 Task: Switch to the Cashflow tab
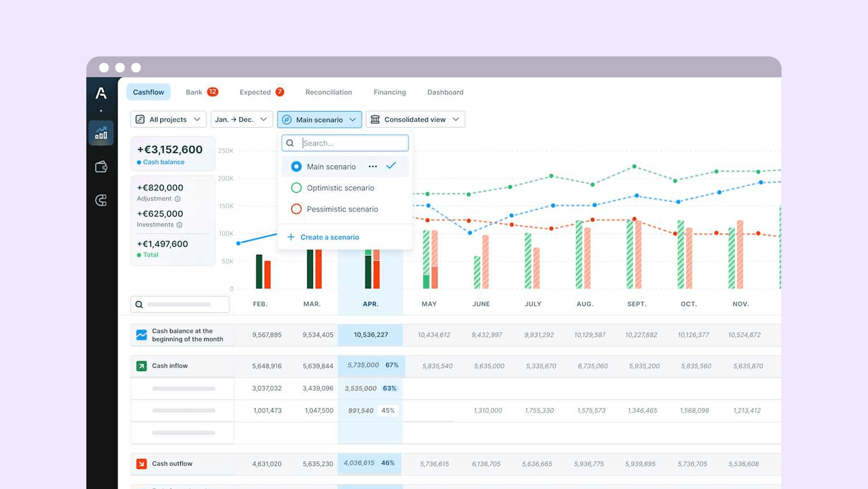click(x=149, y=92)
